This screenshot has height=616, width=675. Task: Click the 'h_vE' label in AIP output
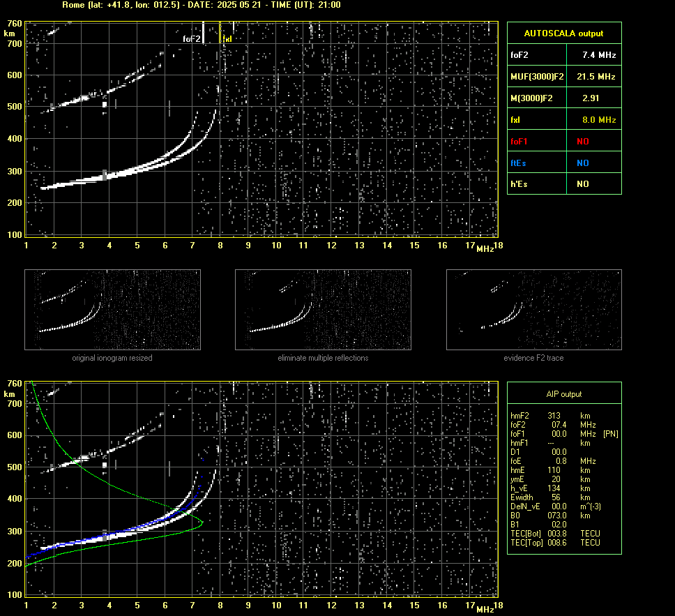tap(519, 488)
